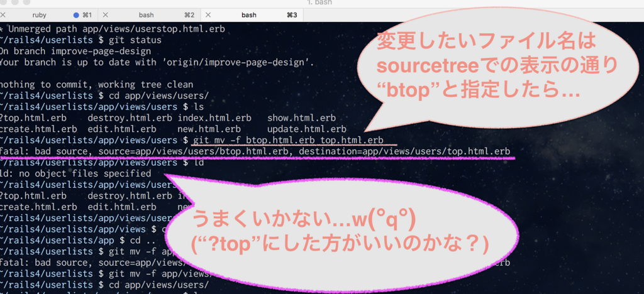Click the blue activity dot on ruby tab
644x294 pixels.
[76, 15]
